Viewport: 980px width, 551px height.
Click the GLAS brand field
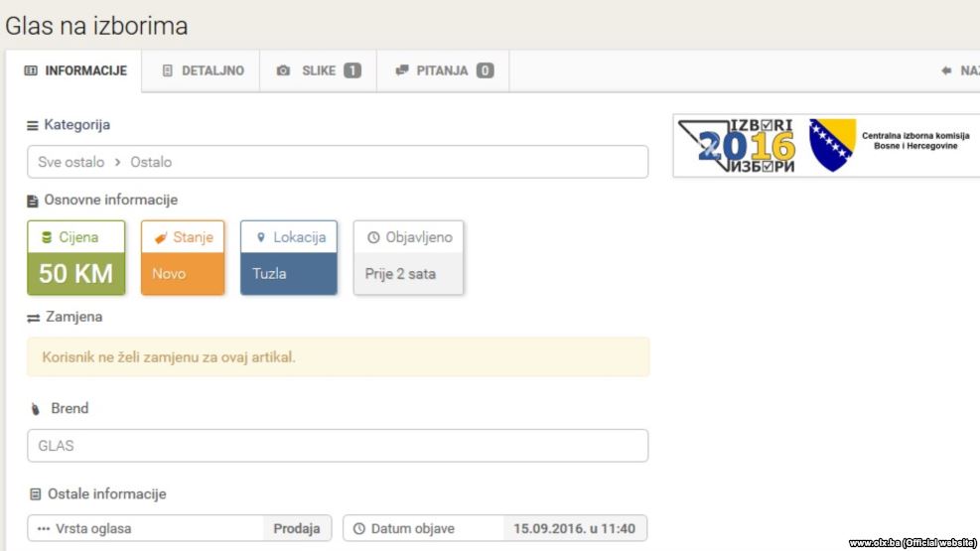[337, 446]
